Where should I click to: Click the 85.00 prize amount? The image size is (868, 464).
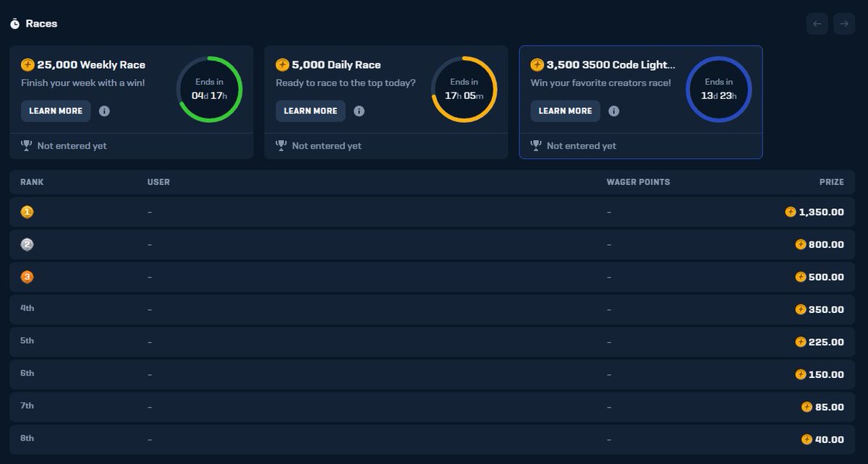(x=830, y=407)
